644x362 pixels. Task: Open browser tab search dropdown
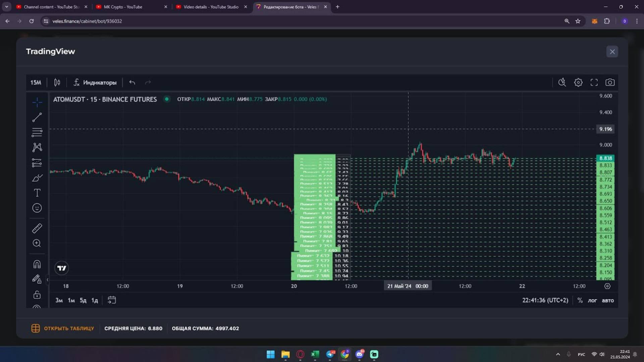click(x=6, y=7)
